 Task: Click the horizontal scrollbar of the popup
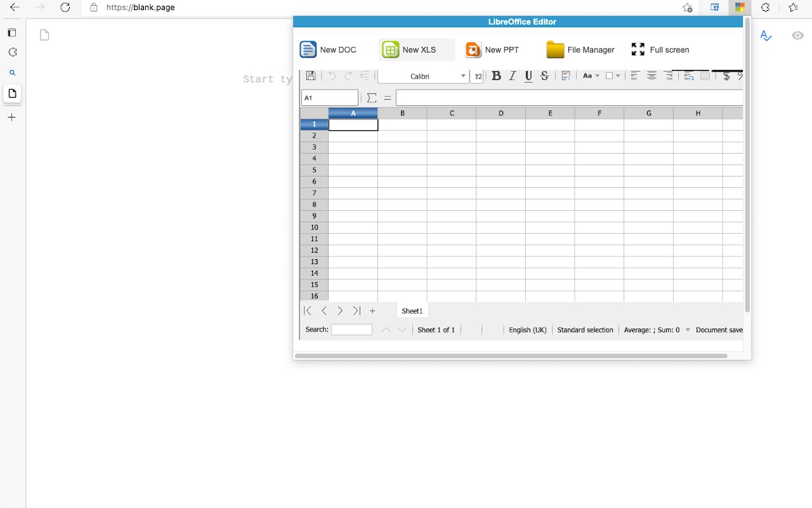(511, 356)
